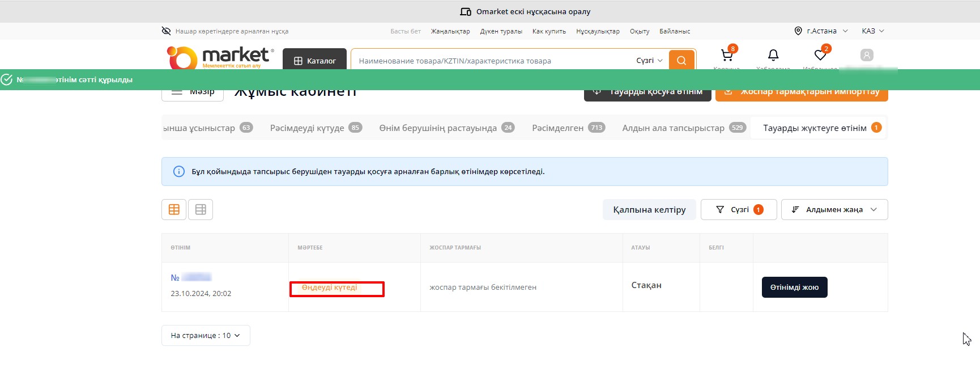Switch to card grid view
This screenshot has width=980, height=376.
(174, 209)
